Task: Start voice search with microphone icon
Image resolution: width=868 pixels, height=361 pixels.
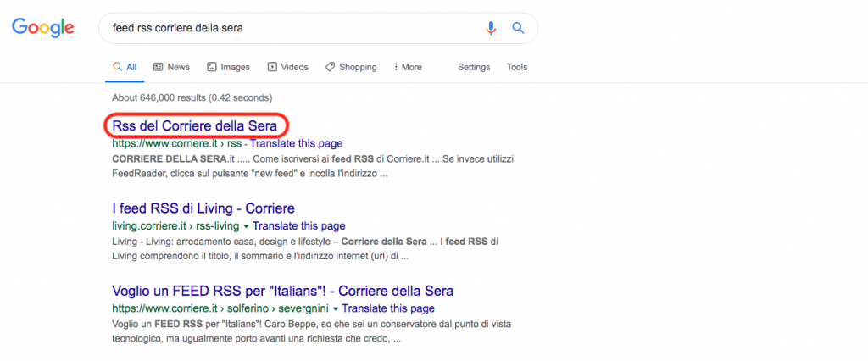Action: pyautogui.click(x=491, y=28)
